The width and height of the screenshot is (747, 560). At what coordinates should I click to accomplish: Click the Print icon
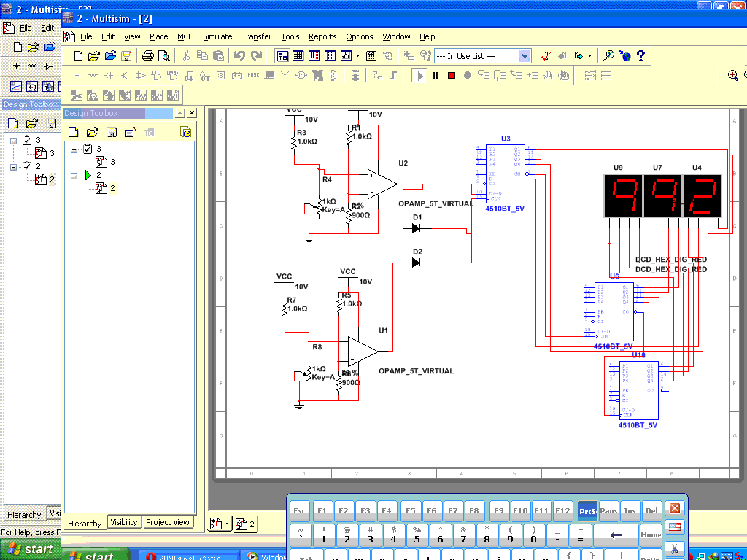(x=147, y=56)
